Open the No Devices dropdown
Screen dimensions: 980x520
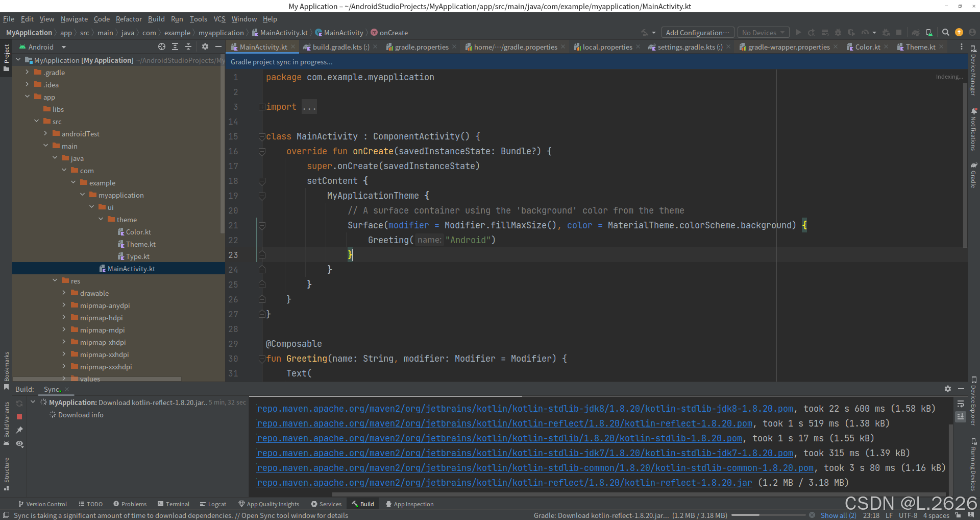click(763, 32)
